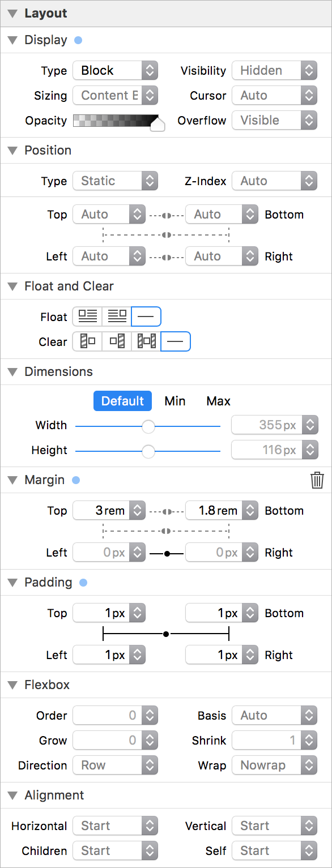Open the Visibility dropdown

coord(275,71)
